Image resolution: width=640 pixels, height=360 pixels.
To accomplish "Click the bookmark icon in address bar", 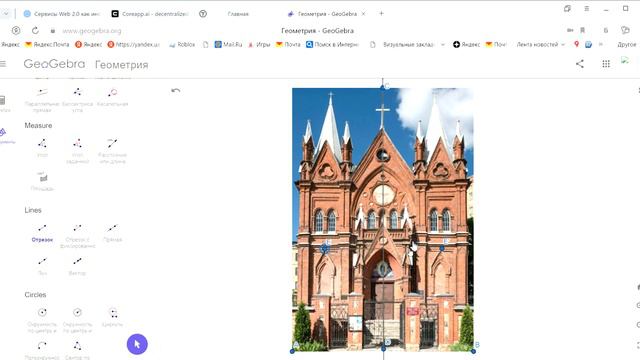I will click(x=582, y=31).
